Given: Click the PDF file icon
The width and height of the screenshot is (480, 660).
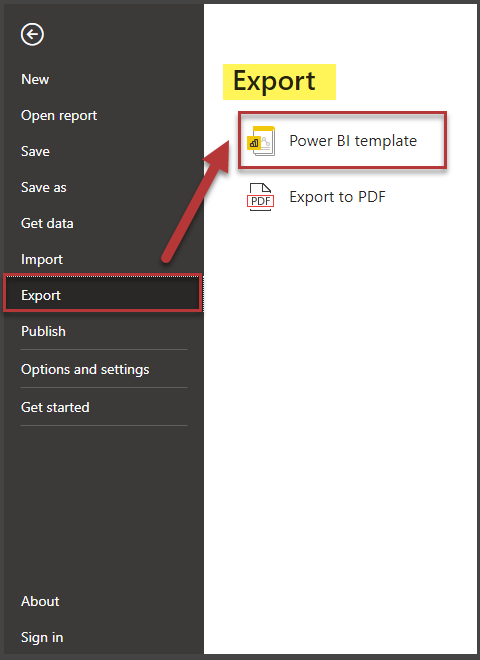Looking at the screenshot, I should [x=261, y=197].
